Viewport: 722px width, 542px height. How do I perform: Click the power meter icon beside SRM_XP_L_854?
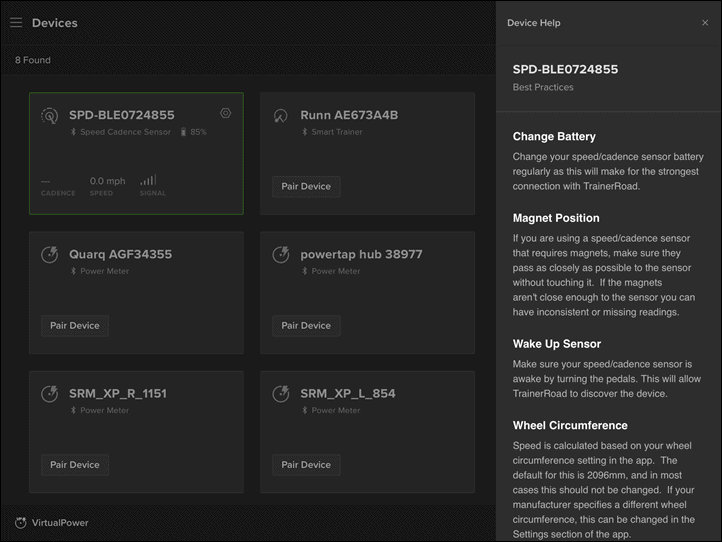pos(280,394)
